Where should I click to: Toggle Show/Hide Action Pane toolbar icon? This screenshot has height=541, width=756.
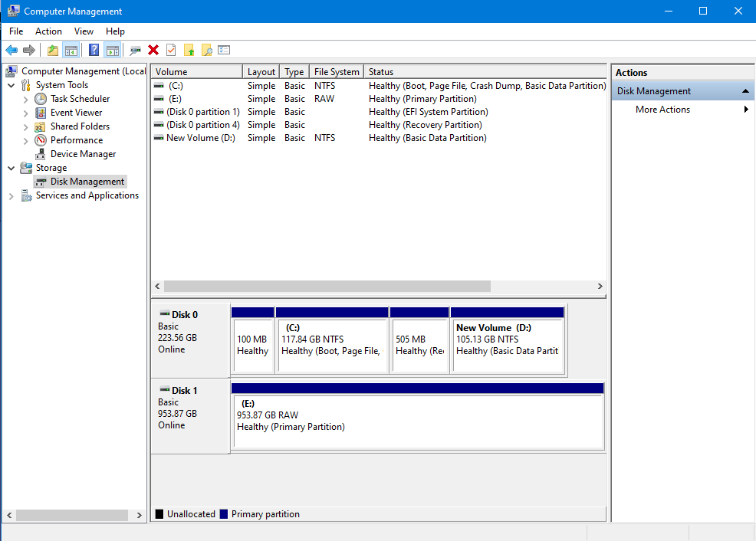click(113, 50)
